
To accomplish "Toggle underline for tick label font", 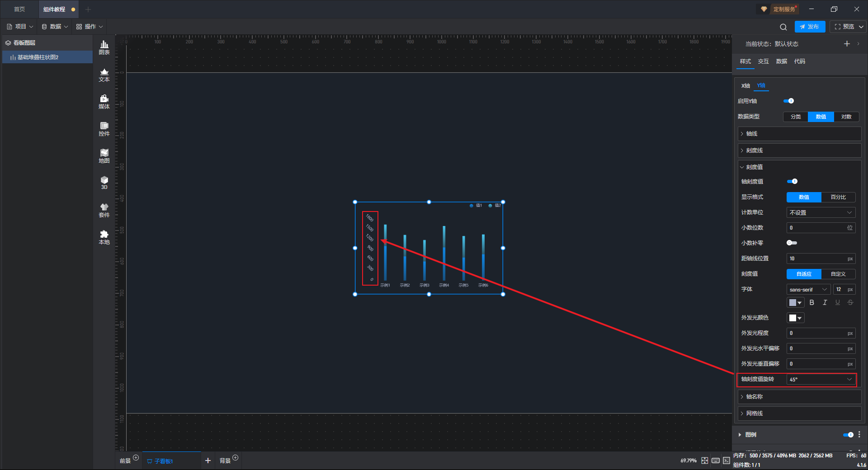I will coord(838,302).
